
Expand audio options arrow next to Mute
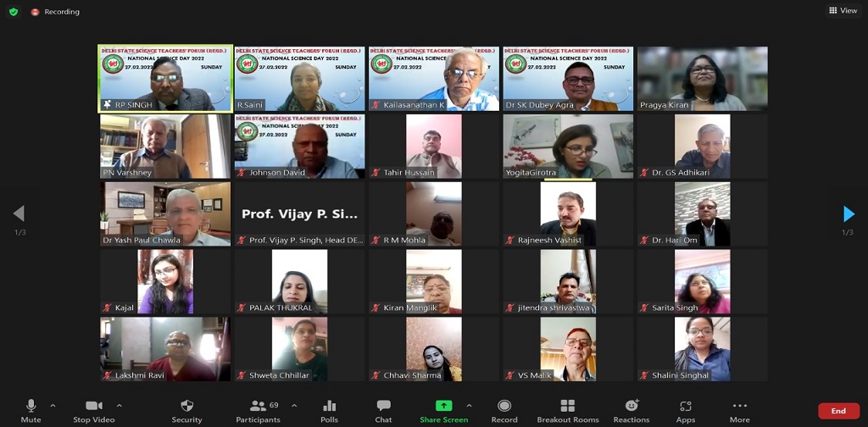click(x=53, y=406)
